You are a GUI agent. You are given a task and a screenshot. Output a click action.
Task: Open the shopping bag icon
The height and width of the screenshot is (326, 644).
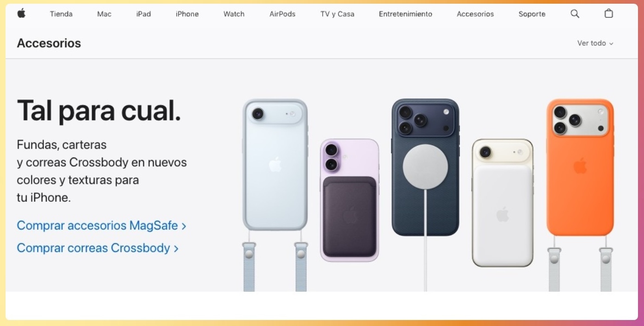[609, 13]
